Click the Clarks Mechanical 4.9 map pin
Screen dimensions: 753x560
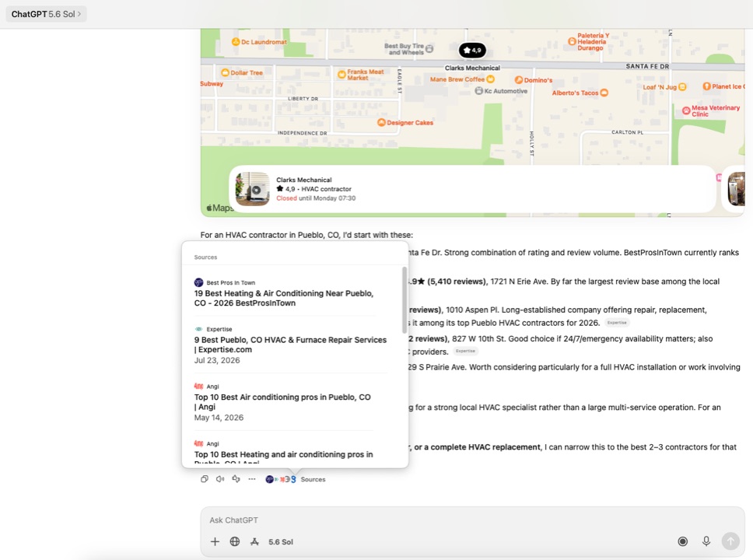[472, 50]
